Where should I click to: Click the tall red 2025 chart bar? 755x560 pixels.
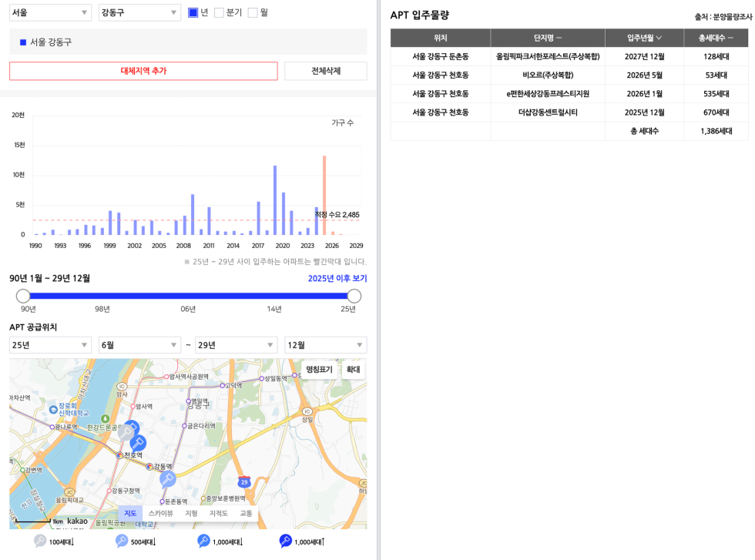click(x=324, y=195)
